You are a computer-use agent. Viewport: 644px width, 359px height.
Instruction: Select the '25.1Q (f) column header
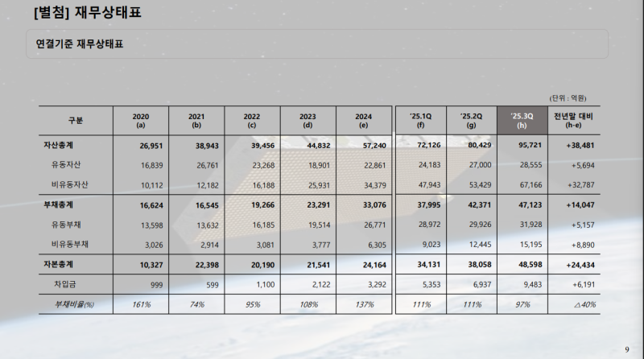click(x=420, y=120)
